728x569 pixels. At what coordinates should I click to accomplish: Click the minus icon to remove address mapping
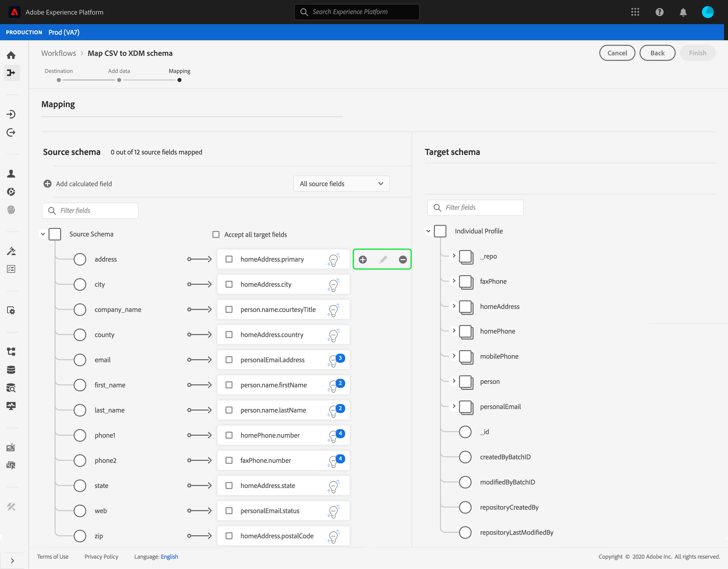tap(403, 260)
